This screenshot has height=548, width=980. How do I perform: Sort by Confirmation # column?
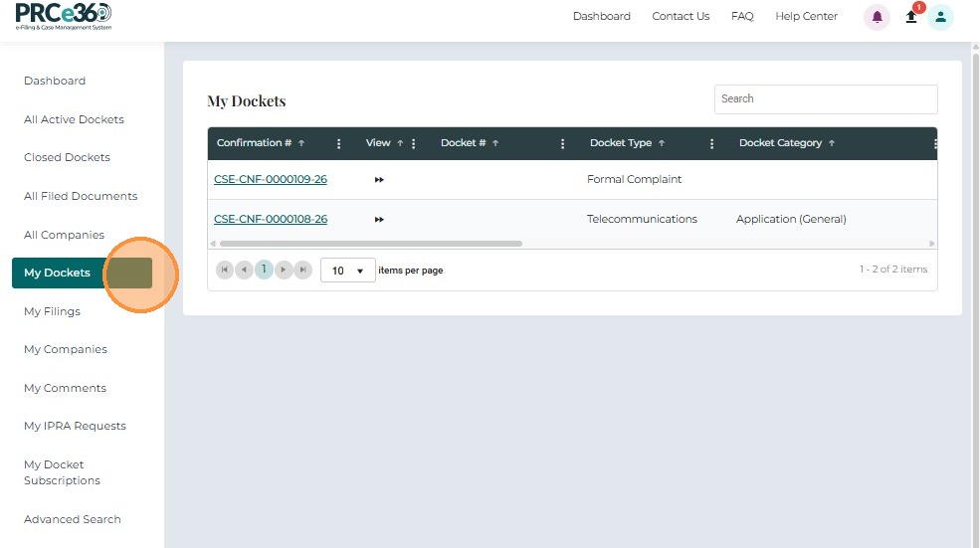(260, 143)
